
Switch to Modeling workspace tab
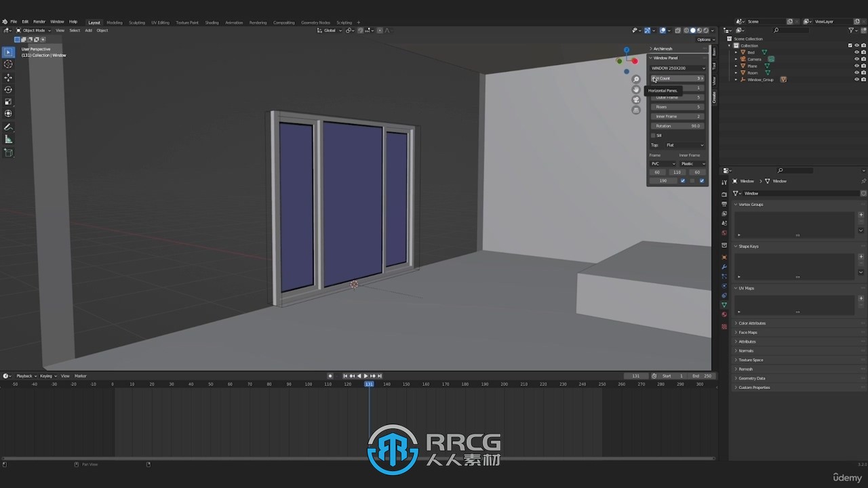coord(115,22)
